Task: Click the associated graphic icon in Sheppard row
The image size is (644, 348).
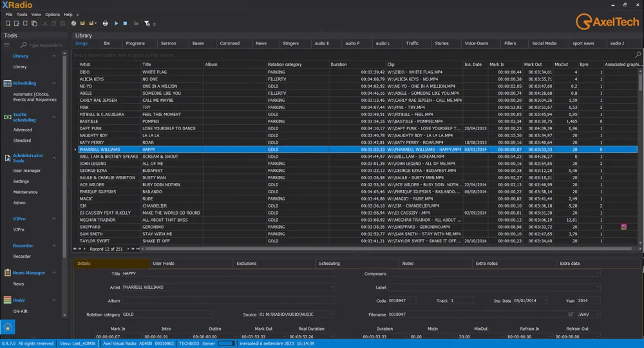Action: 623,227
